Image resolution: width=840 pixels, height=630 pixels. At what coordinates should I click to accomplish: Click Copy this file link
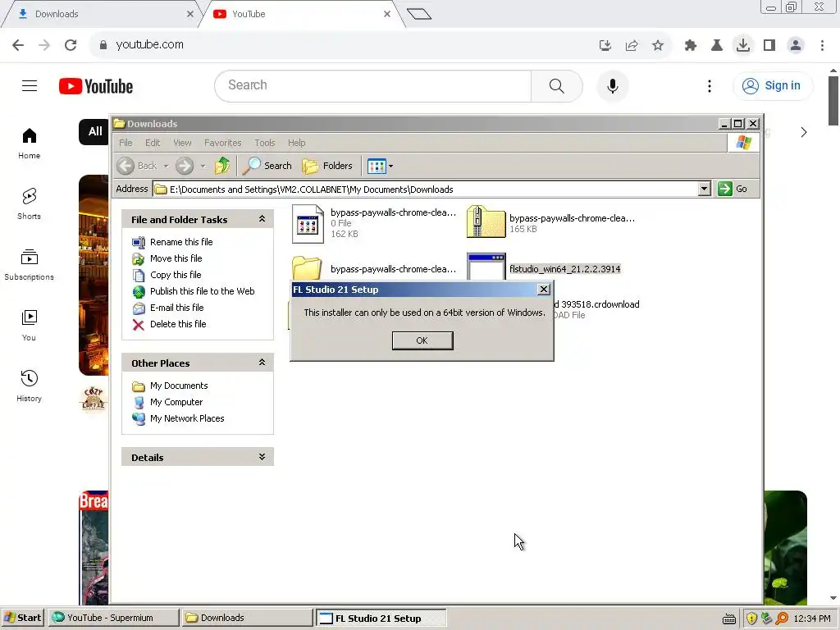point(176,275)
